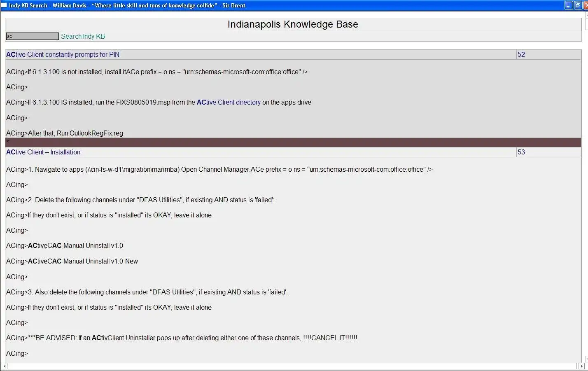Viewport: 588px width, 371px height.
Task: Click the "BE ADVISED" warning line
Action: click(x=182, y=338)
